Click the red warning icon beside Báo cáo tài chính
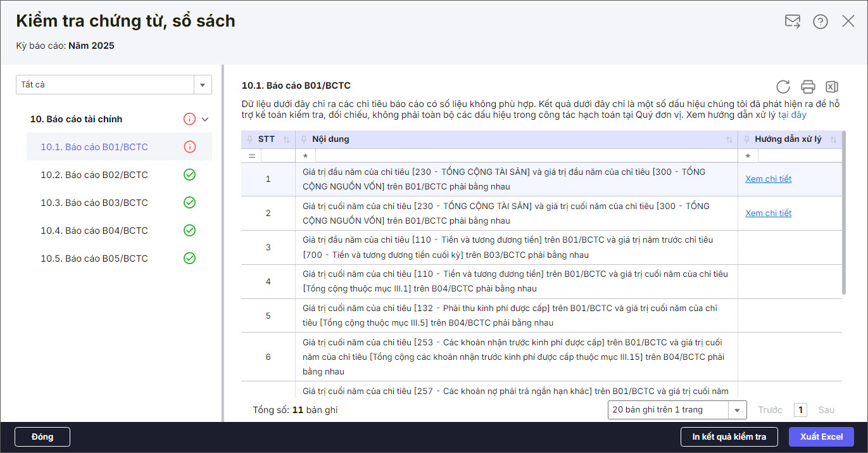Image resolution: width=868 pixels, height=453 pixels. click(189, 119)
